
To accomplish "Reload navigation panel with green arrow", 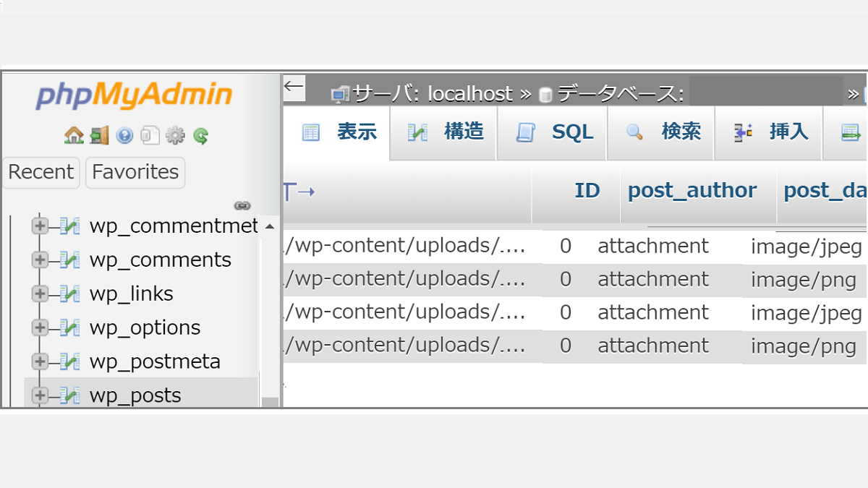I will click(x=200, y=135).
